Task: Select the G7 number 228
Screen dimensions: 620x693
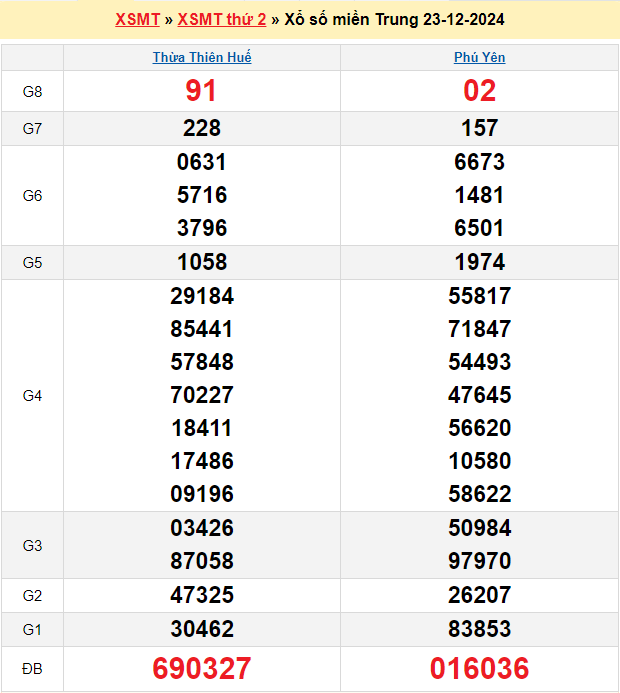Action: pos(201,128)
